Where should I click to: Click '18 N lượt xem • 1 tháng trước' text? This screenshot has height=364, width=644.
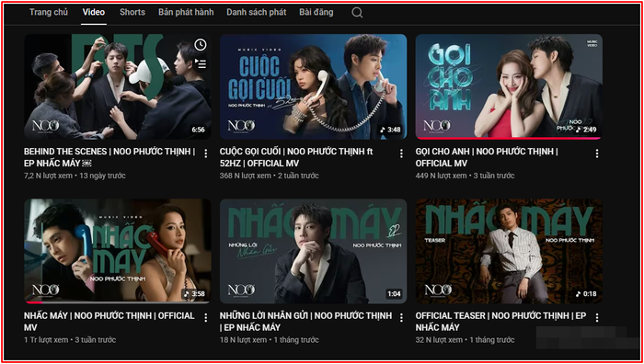(269, 340)
